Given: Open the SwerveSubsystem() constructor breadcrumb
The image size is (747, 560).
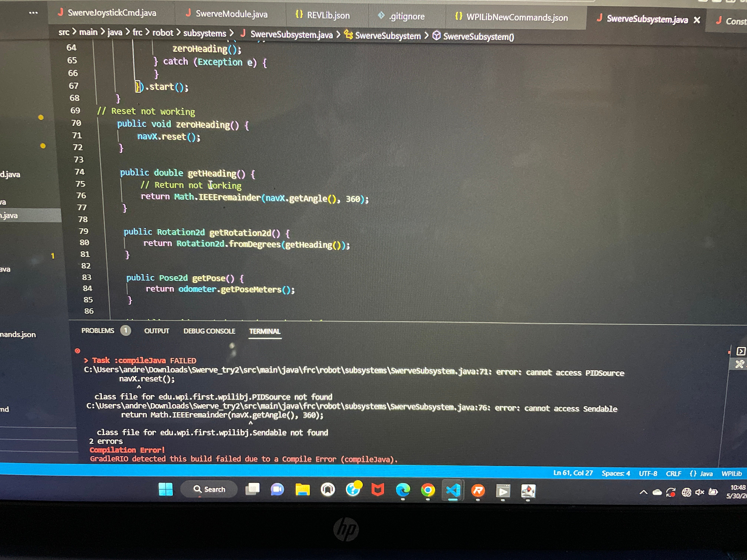Looking at the screenshot, I should click(478, 36).
